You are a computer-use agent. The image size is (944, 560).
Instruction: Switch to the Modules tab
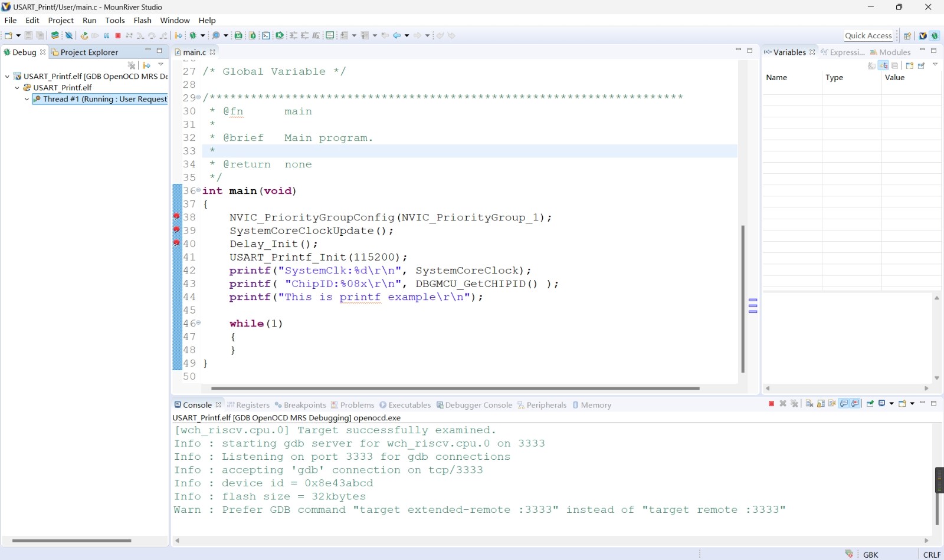[x=890, y=52]
